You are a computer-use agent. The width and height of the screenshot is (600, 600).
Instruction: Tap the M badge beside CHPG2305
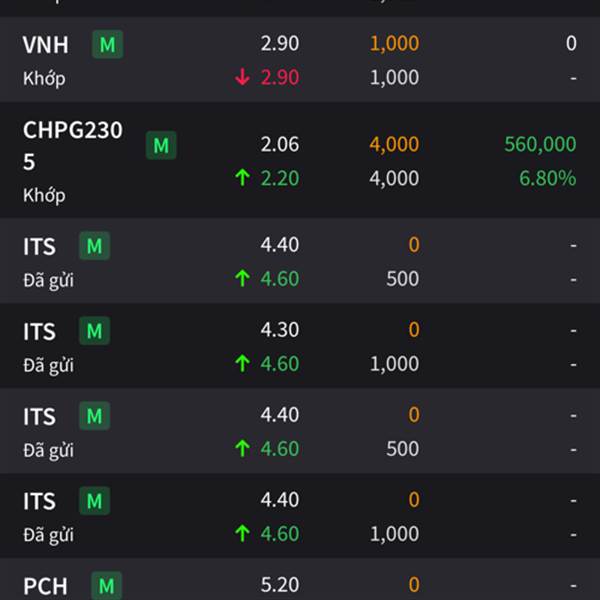point(161,145)
